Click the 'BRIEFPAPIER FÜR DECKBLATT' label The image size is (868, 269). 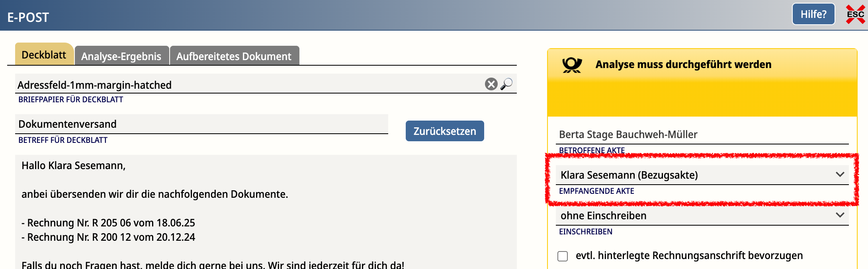pos(70,99)
